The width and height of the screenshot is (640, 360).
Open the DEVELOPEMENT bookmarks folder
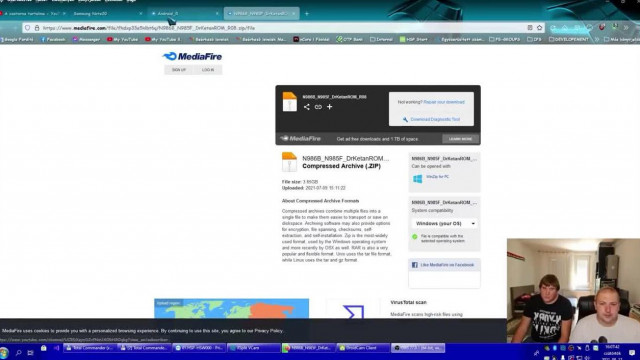tap(569, 39)
